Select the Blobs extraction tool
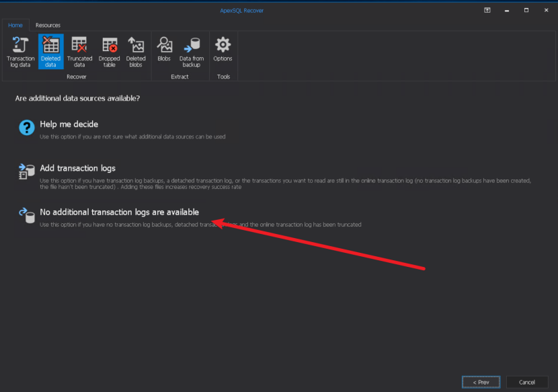558x392 pixels. [164, 52]
